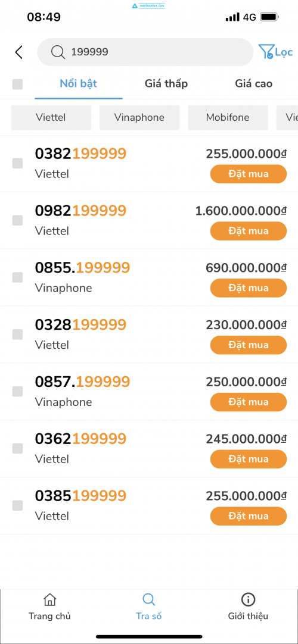
Task: Tick checkbox for number 0382199999
Action: coord(17,164)
